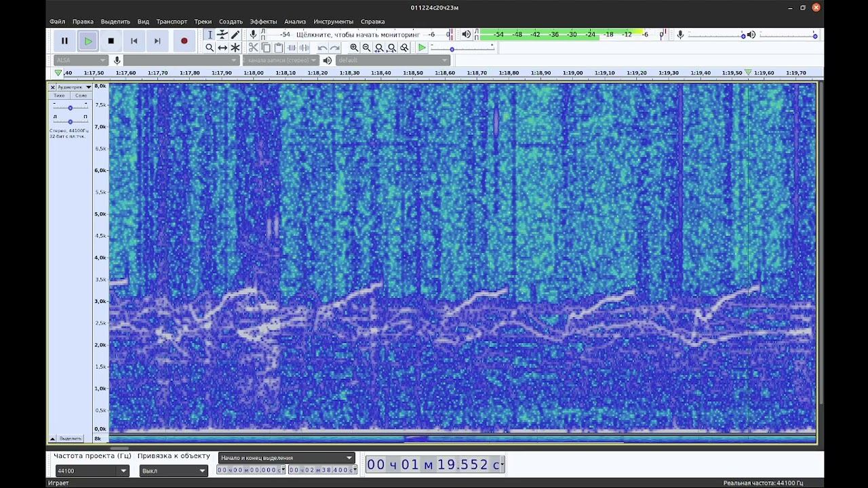Open the Справка menu
Viewport: 868px width, 488px height.
372,22
